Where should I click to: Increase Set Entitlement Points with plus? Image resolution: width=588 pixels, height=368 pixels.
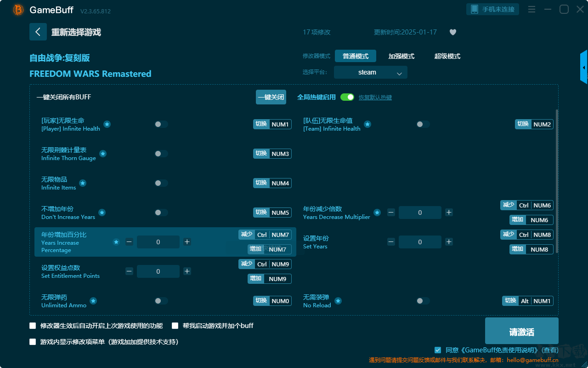point(187,271)
